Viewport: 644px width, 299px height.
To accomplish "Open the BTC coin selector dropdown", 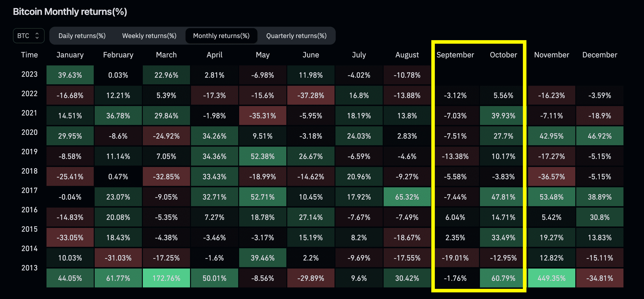I will [x=29, y=36].
